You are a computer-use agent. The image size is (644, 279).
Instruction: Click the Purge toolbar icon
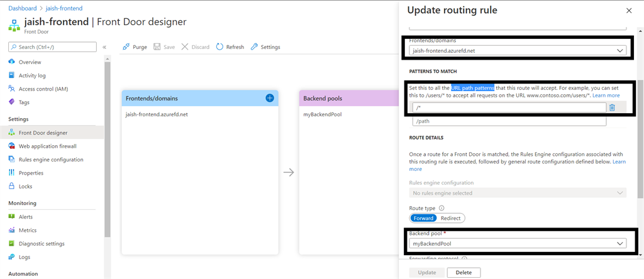pos(126,46)
